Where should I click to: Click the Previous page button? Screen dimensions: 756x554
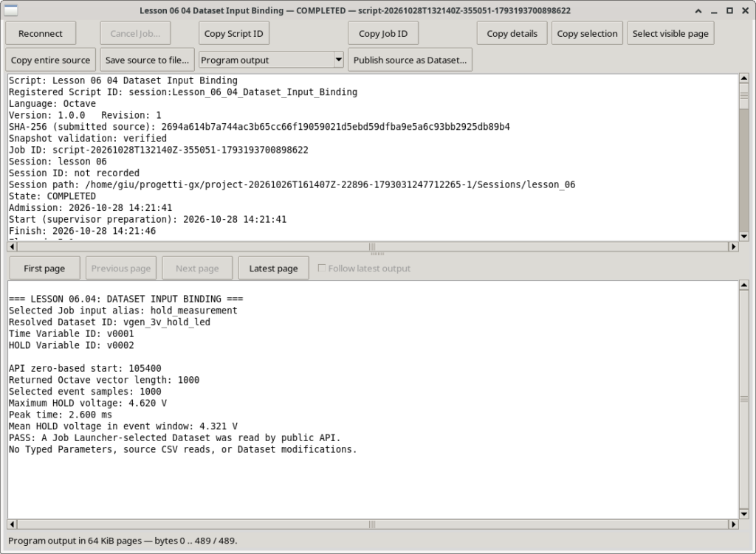point(121,269)
